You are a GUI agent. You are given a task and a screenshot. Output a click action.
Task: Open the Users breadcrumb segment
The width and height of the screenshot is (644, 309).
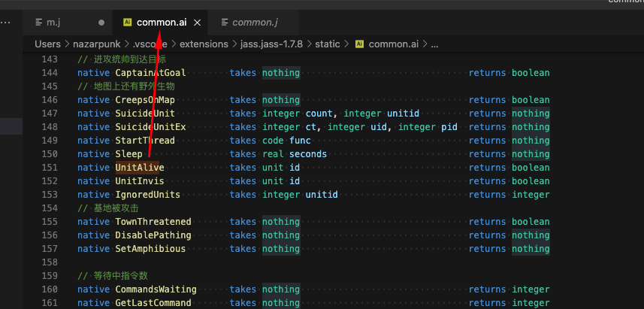[47, 44]
